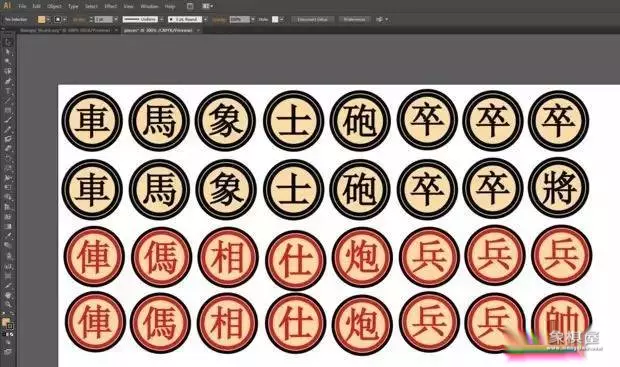Viewport: 620px width, 367px height.
Task: Select the Line Segment tool
Action: pyautogui.click(x=8, y=100)
